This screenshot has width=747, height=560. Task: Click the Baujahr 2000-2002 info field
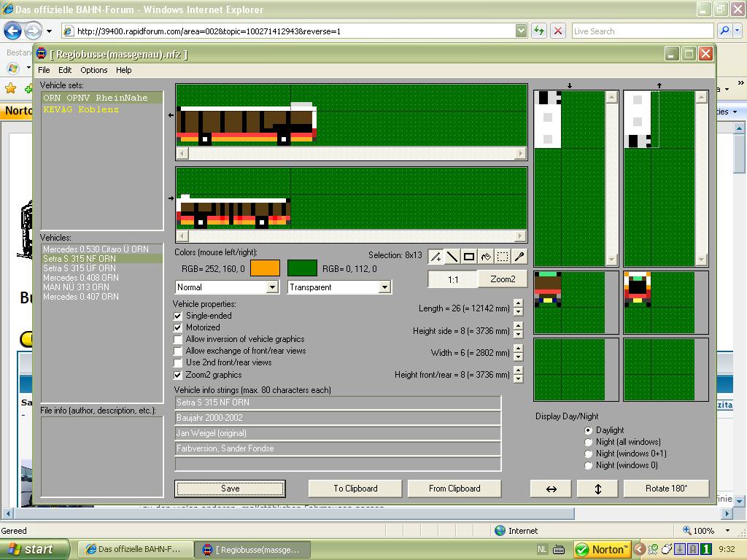(338, 418)
